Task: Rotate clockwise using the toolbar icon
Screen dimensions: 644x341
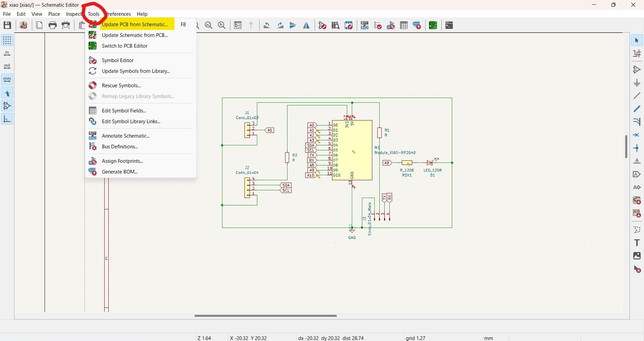Action: (281, 26)
